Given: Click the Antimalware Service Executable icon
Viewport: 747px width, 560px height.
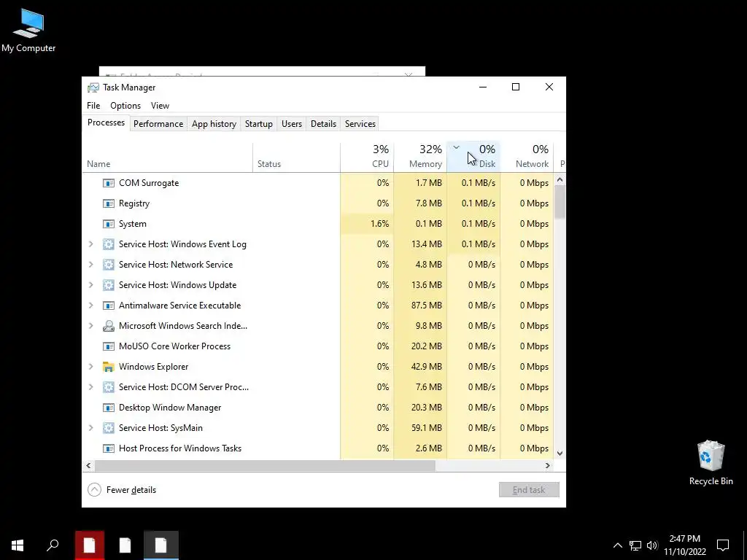Looking at the screenshot, I should click(109, 306).
